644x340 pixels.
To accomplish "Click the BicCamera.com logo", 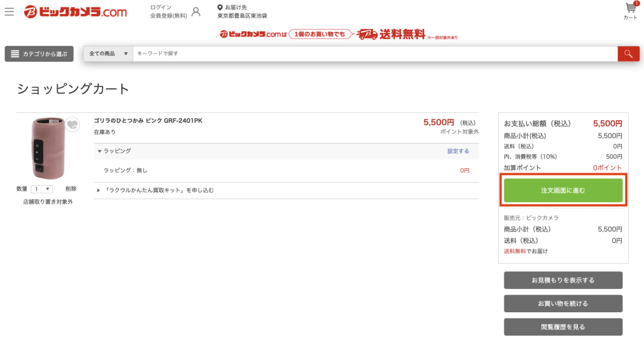I will point(75,12).
